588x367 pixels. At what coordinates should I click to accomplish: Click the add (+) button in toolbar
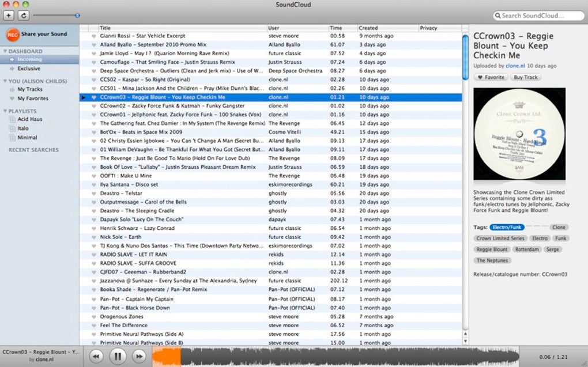(x=9, y=16)
